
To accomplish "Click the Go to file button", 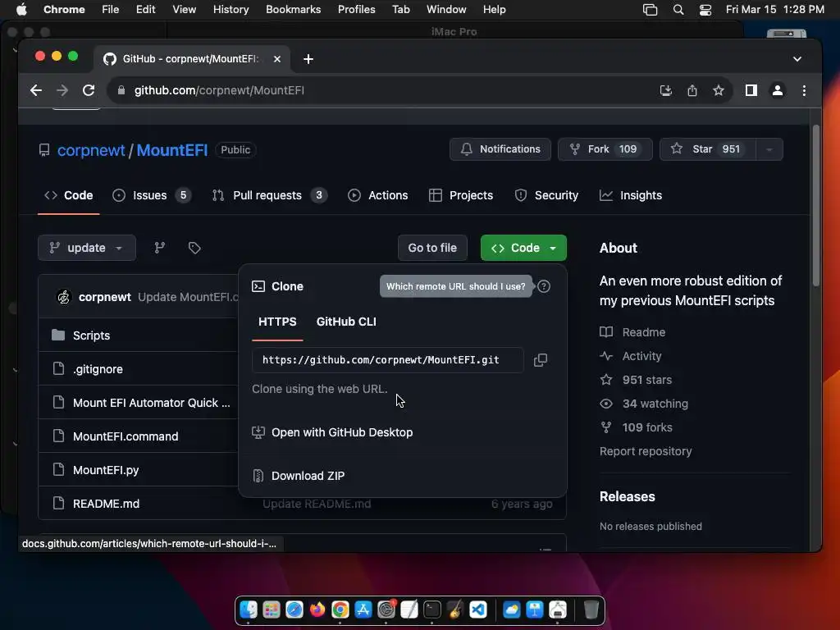I will [x=432, y=248].
